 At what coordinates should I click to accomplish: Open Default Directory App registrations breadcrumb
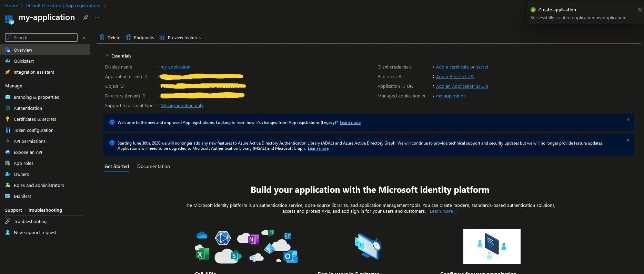(x=63, y=6)
